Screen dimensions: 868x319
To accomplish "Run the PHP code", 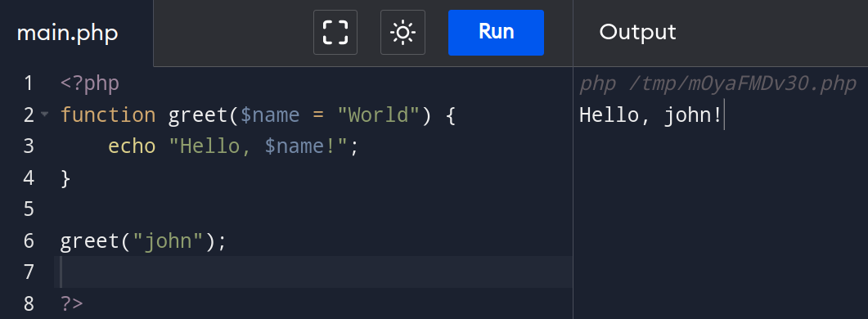I will 496,33.
